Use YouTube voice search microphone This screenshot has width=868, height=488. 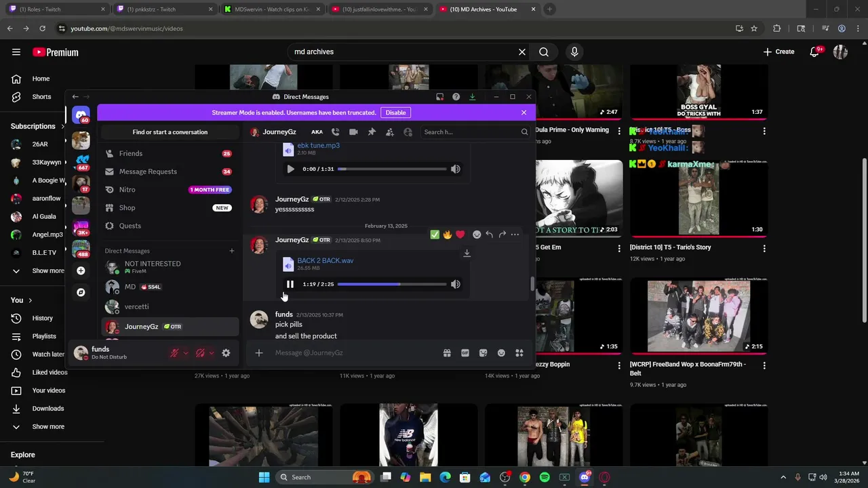coord(574,52)
